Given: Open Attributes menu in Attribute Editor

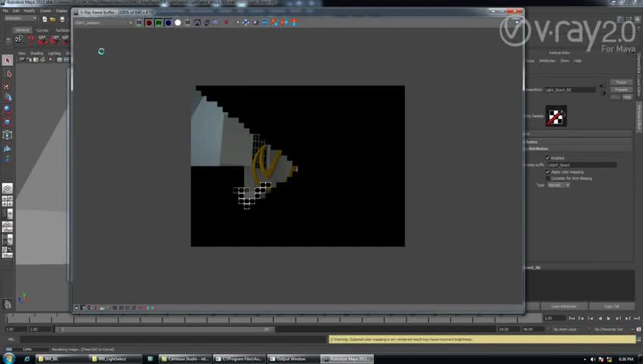Looking at the screenshot, I should 547,61.
